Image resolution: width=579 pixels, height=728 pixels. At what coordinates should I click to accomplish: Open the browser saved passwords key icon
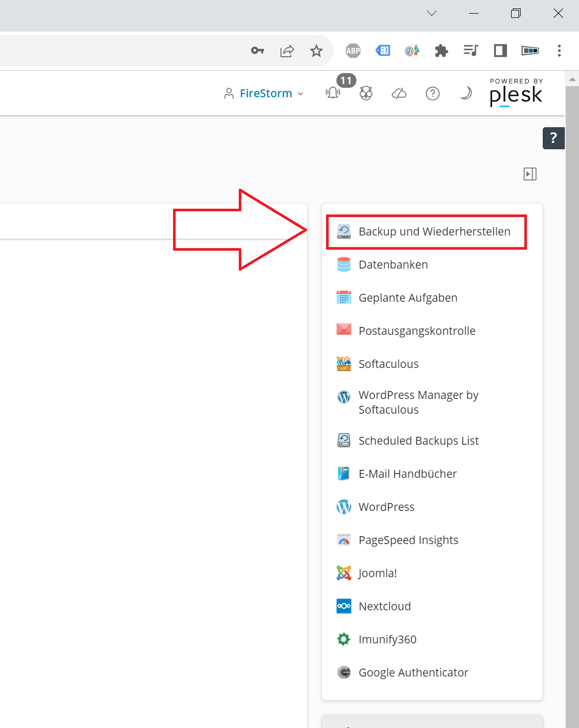257,50
